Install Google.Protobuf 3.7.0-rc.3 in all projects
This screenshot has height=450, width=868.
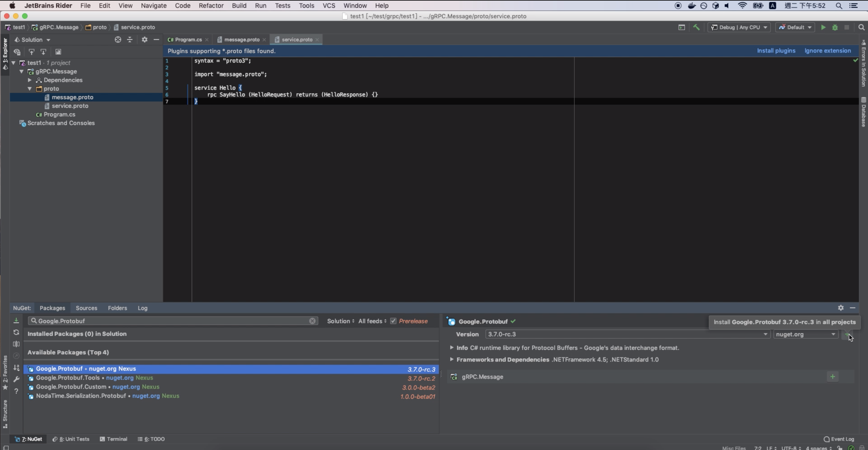pos(847,334)
